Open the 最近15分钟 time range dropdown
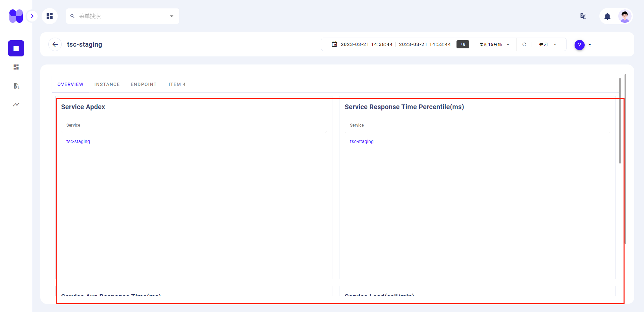644x312 pixels. tap(493, 44)
